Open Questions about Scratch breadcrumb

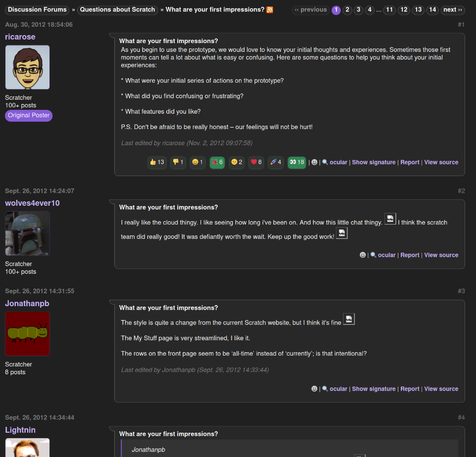tap(117, 10)
